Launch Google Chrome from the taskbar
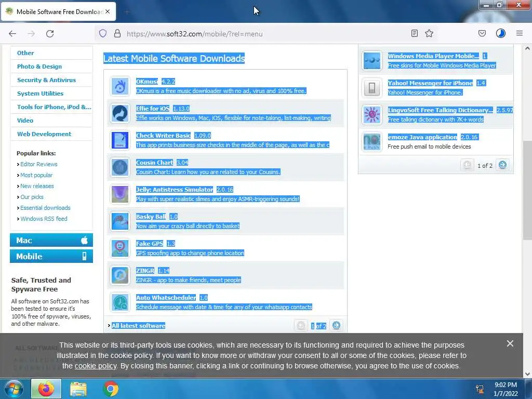The height and width of the screenshot is (399, 532). [111, 389]
